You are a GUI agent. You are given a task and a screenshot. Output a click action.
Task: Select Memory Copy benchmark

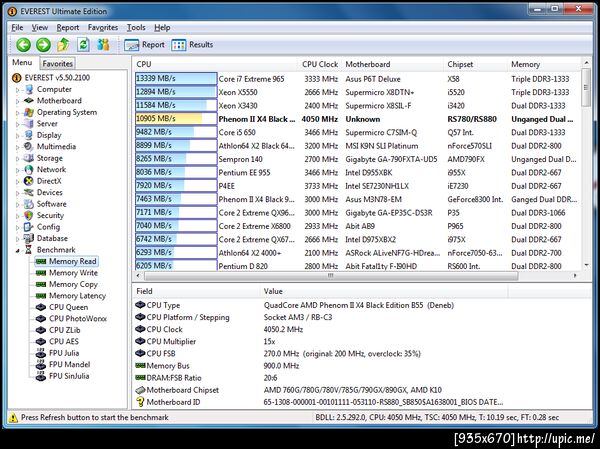73,284
